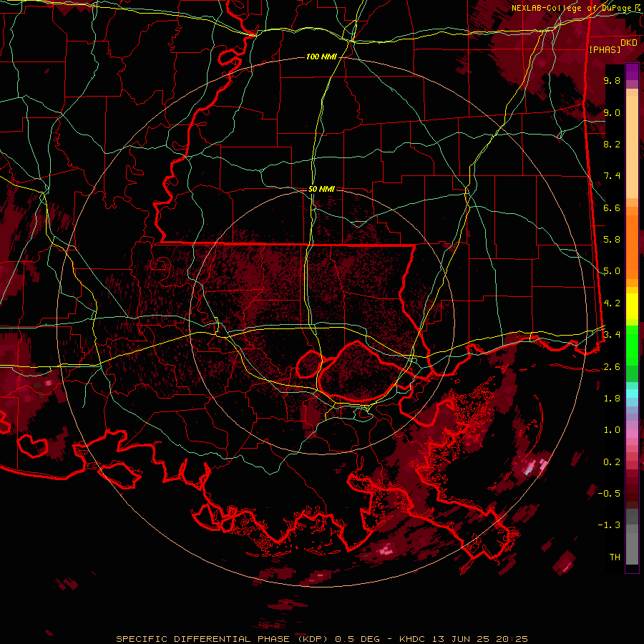
Task: Click the 5.0 legend value
Action: click(612, 271)
